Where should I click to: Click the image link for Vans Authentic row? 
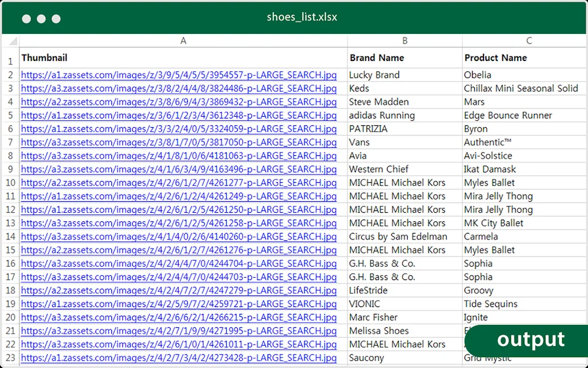coord(178,142)
